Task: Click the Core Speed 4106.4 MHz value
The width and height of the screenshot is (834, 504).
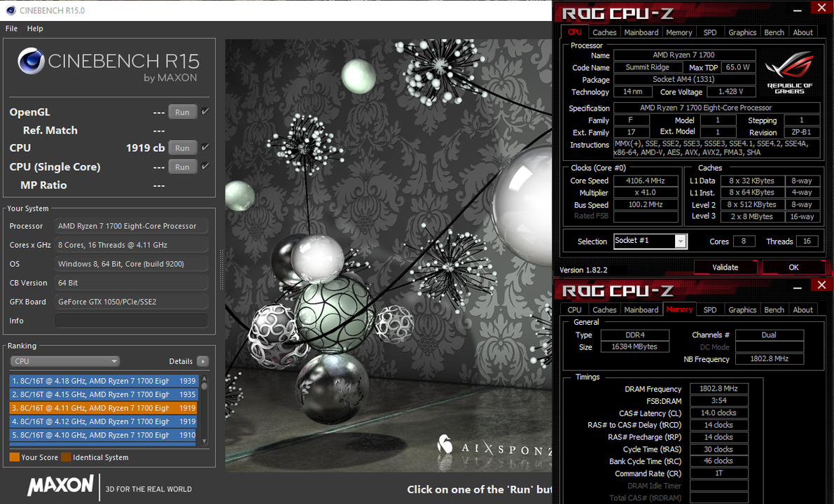Action: 646,181
